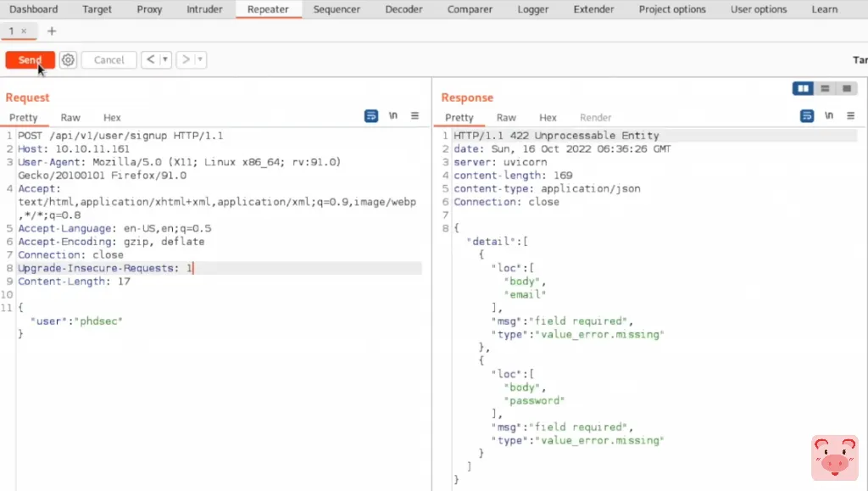868x491 pixels.
Task: Add a new Repeater tab
Action: click(x=52, y=31)
